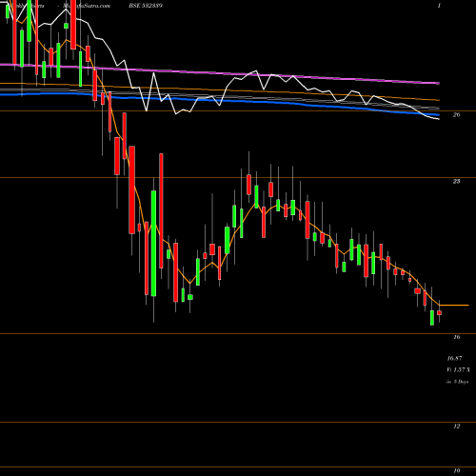Click the last green candlestick near chart bottom
Screen dimensions: 476x476
click(x=432, y=318)
